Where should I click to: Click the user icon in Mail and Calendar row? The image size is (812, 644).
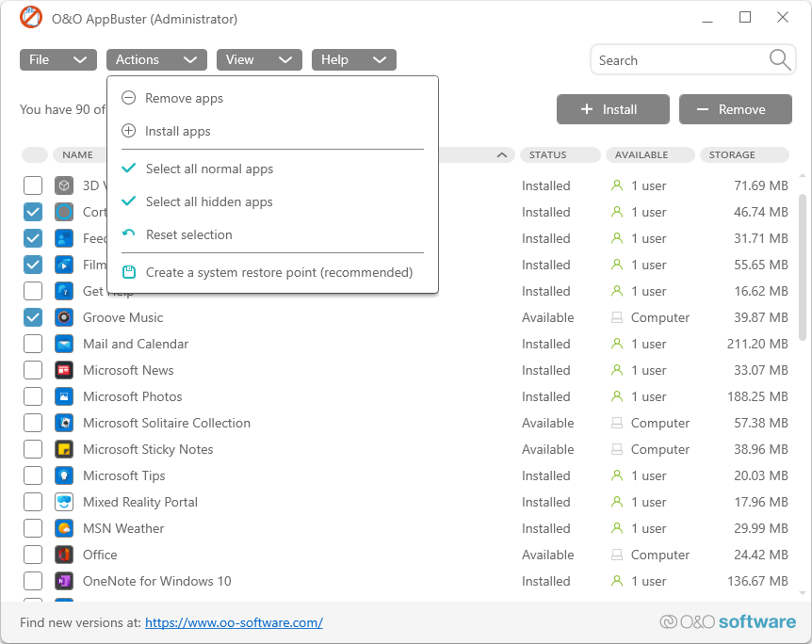(x=617, y=344)
